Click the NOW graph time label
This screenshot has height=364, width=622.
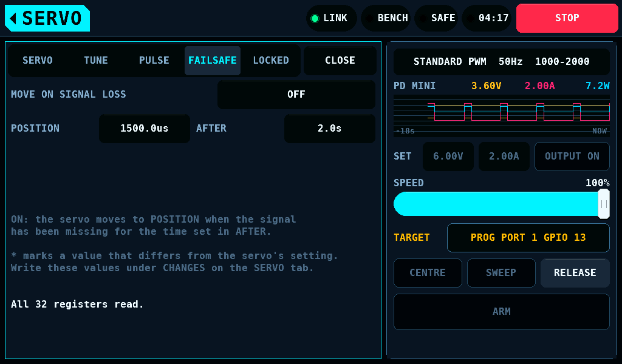click(600, 131)
